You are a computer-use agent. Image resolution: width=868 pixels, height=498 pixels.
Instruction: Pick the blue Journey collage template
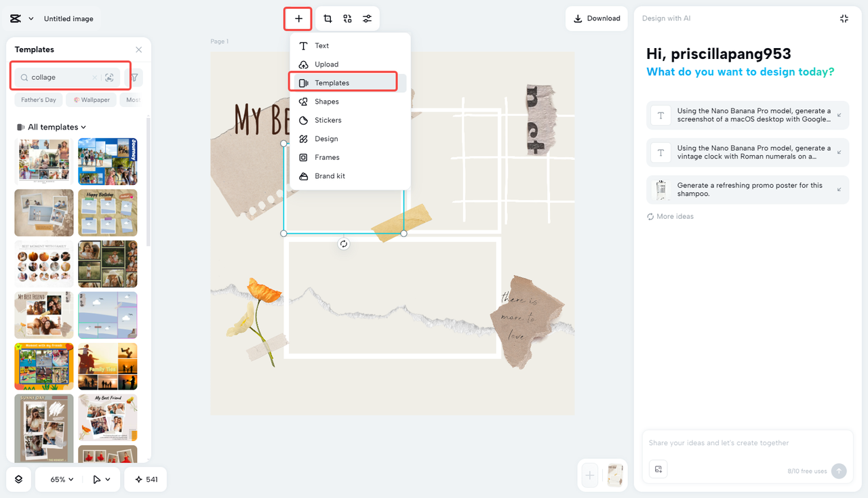point(107,161)
